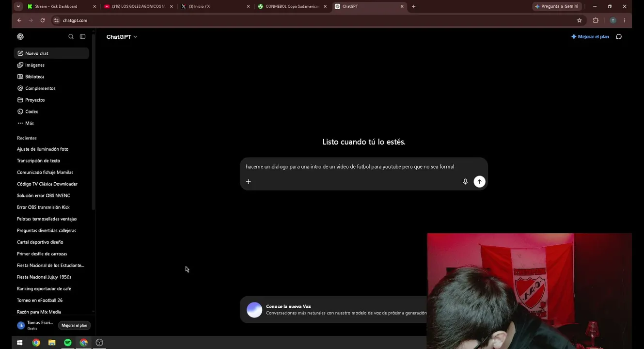
Task: Click the site information icon in address bar
Action: [57, 20]
